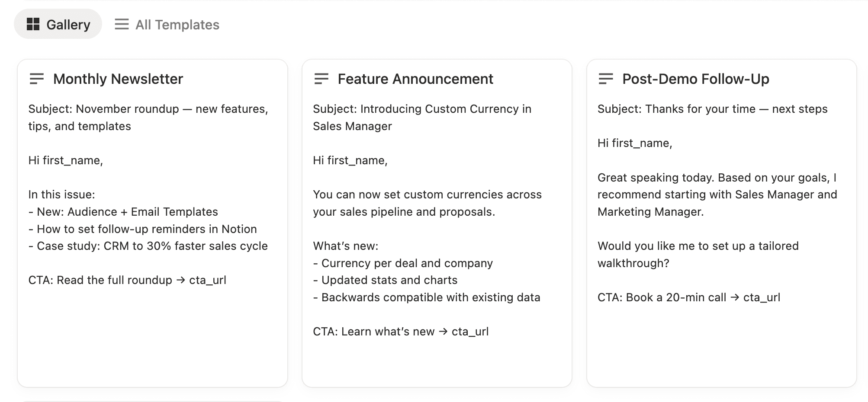Screen dimensions: 868x402
Task: Click the Gallery grid icon
Action: (x=33, y=24)
